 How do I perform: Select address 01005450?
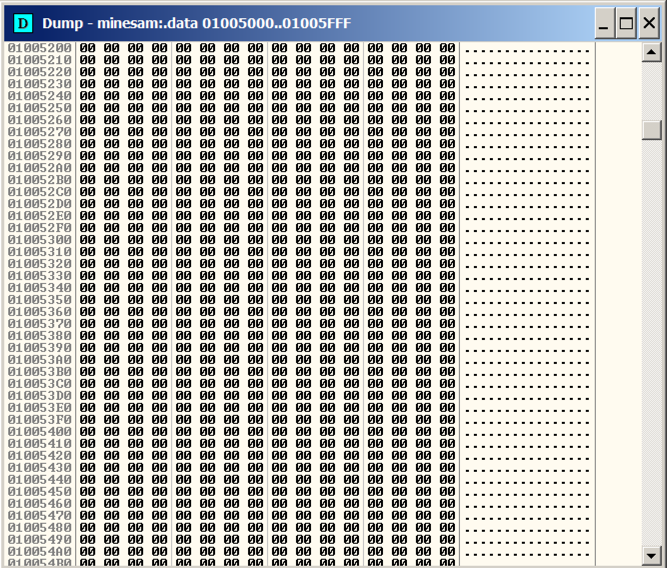(x=40, y=492)
